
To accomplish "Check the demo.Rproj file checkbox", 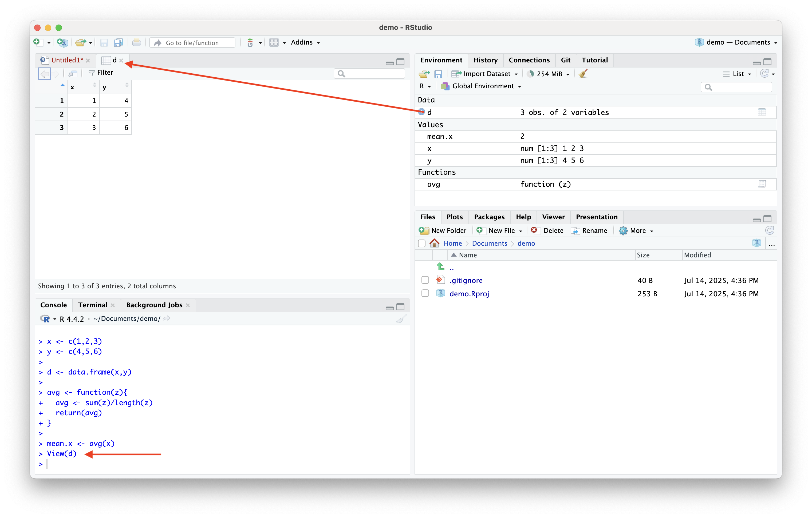I will 425,294.
